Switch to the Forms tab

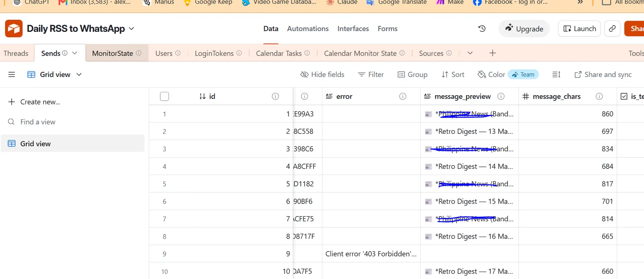click(x=388, y=29)
